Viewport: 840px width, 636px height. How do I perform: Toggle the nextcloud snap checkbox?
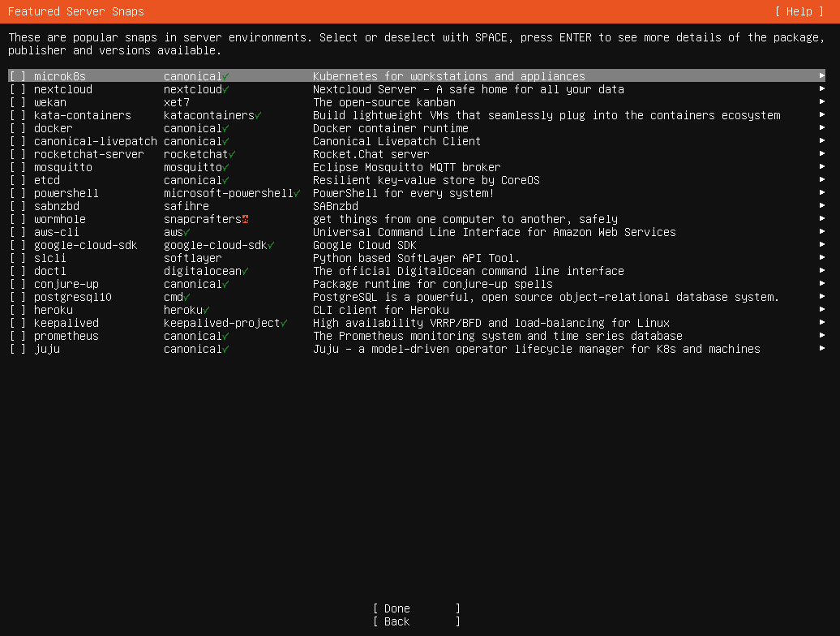coord(18,89)
